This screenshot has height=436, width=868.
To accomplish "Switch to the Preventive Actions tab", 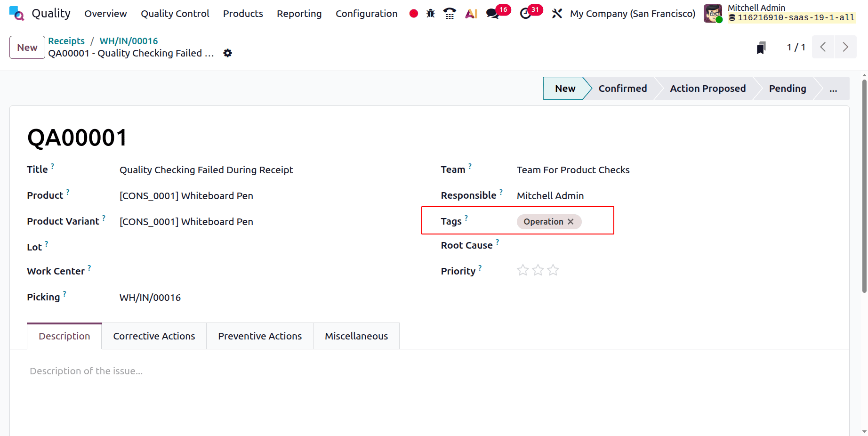I will click(260, 336).
